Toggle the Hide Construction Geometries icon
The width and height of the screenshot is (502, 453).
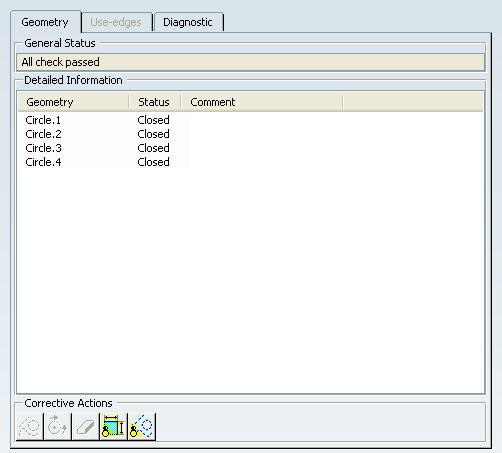click(x=142, y=427)
